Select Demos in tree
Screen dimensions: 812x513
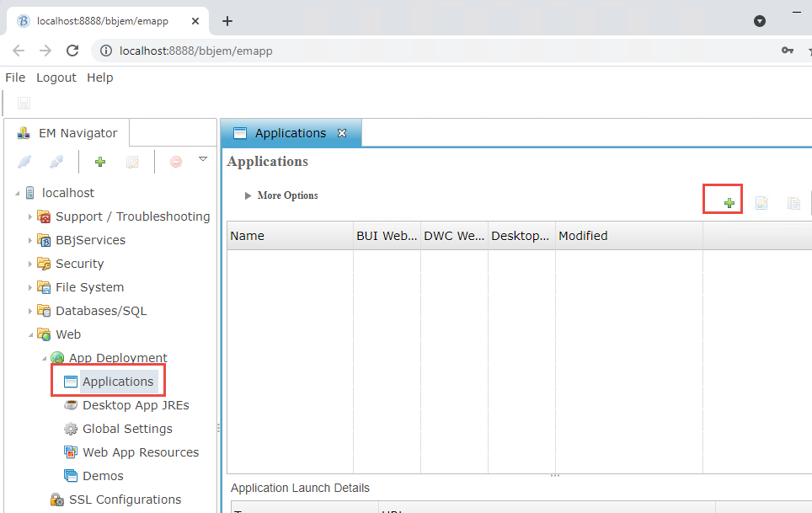point(103,476)
